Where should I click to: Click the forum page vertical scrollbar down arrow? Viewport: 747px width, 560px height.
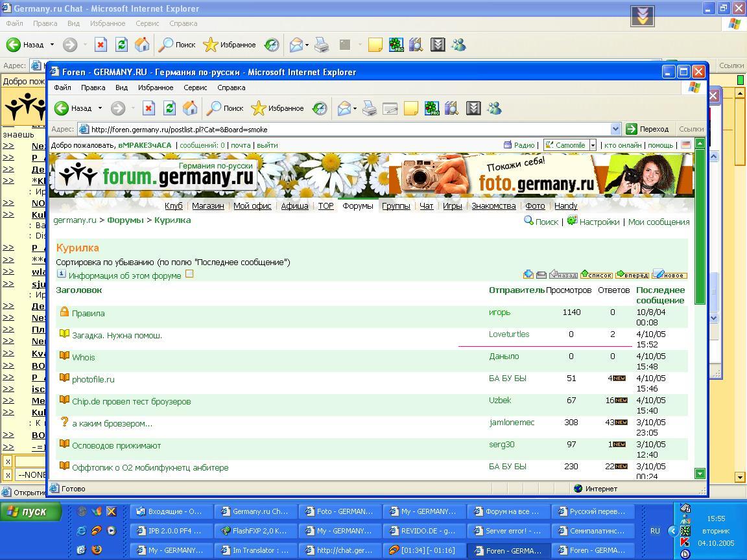coord(700,474)
